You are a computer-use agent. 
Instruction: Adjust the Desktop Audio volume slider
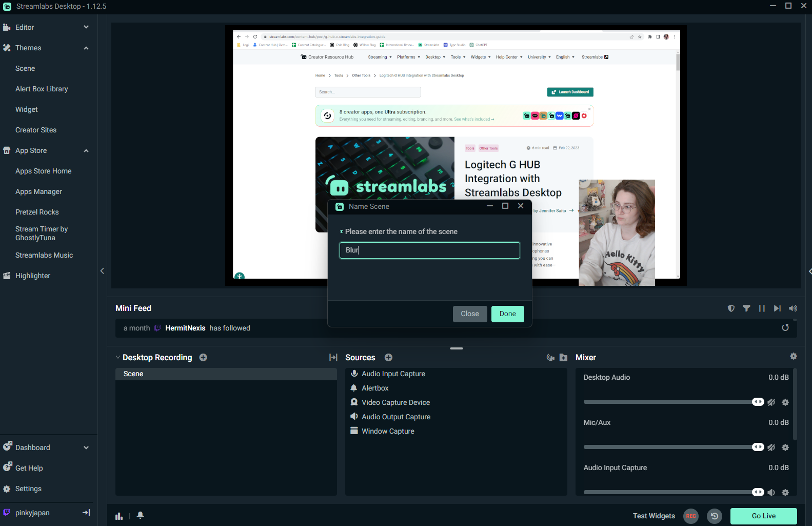[674, 402]
